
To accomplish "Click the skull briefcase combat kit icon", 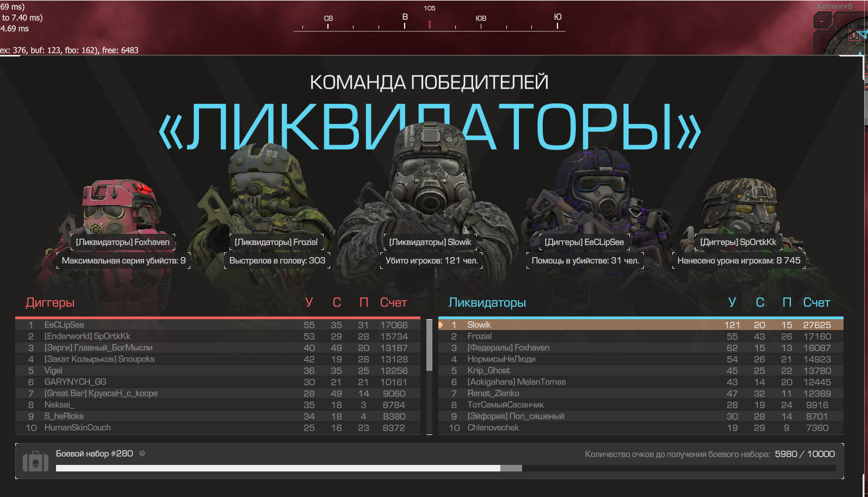I will (35, 462).
